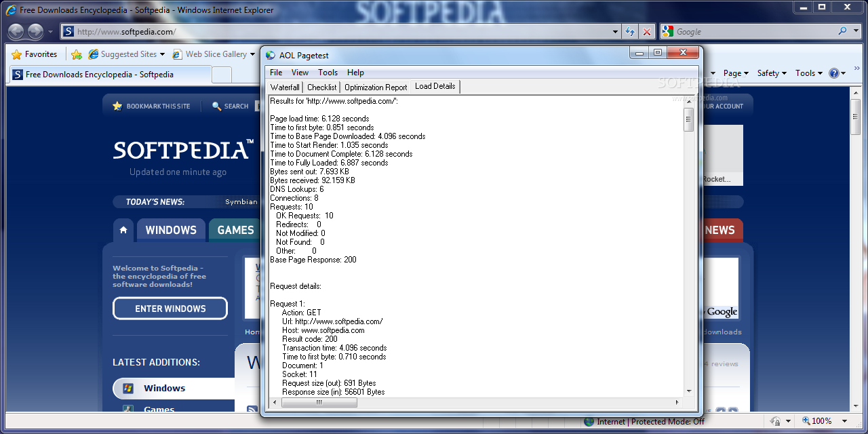
Task: Click the ENTER WINDOWS button
Action: tap(170, 309)
